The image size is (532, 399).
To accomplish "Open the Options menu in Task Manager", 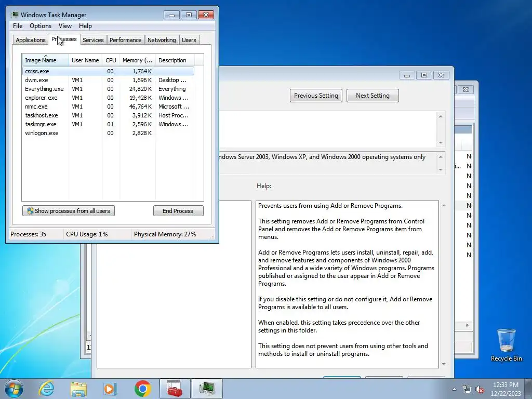I will [x=41, y=26].
